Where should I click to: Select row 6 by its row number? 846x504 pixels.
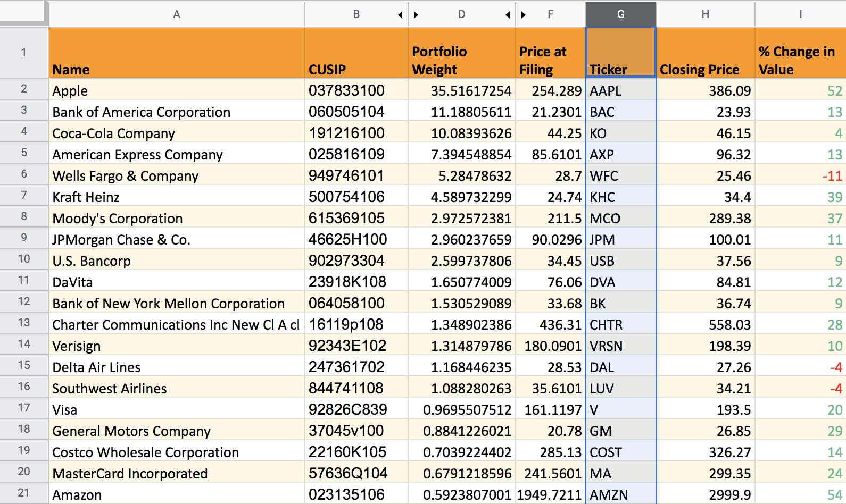[24, 174]
